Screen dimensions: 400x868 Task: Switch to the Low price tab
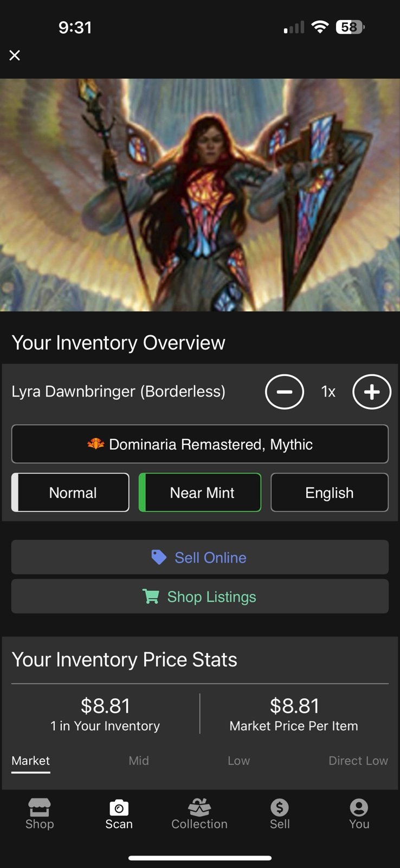pos(238,761)
